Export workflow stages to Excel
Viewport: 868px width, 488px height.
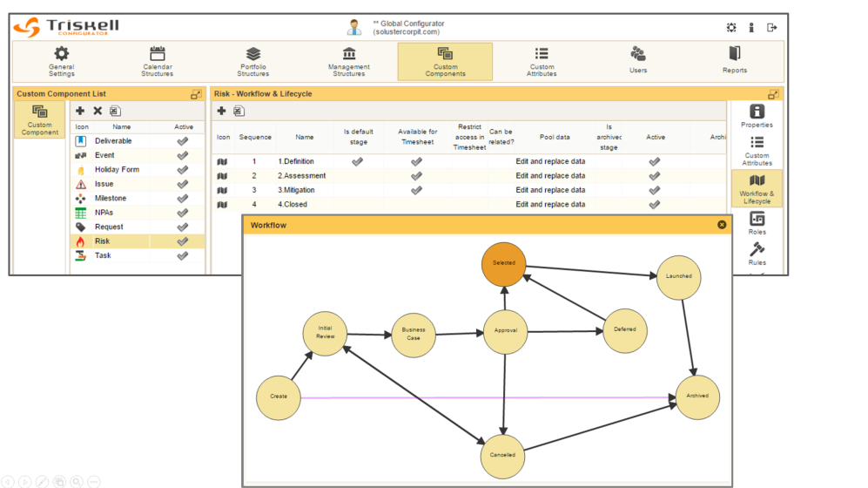[x=239, y=111]
